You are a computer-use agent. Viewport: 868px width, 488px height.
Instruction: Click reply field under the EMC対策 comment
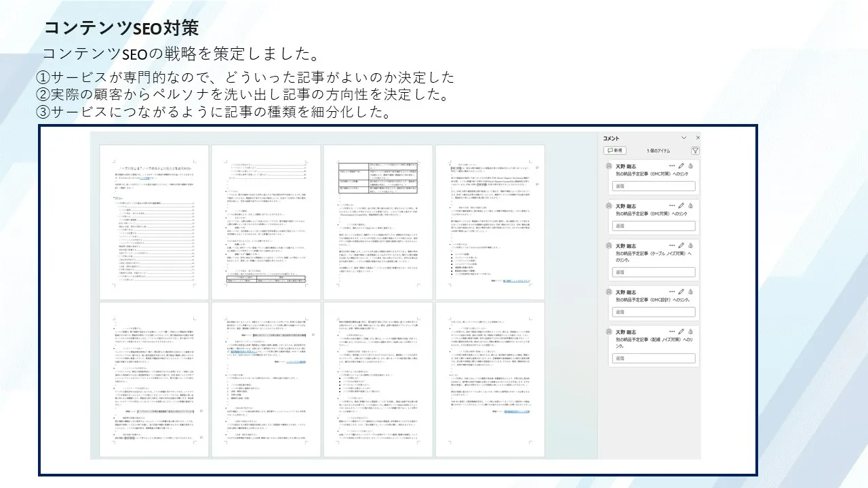(x=654, y=186)
